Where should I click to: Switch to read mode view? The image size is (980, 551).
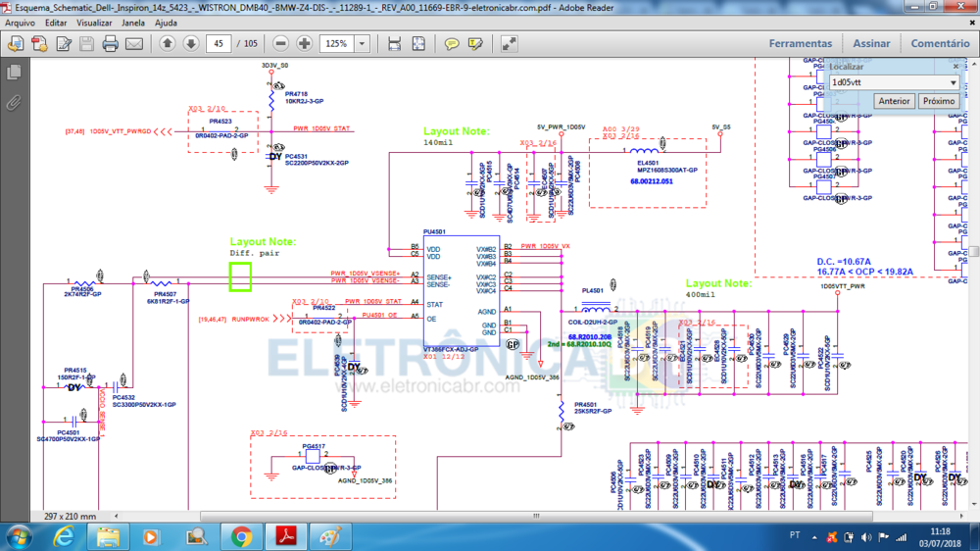coord(510,44)
